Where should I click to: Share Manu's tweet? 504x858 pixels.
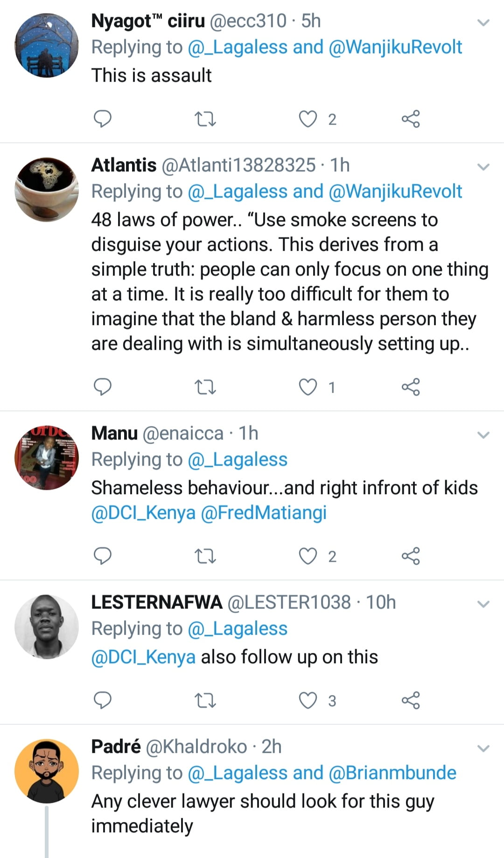[x=411, y=556]
